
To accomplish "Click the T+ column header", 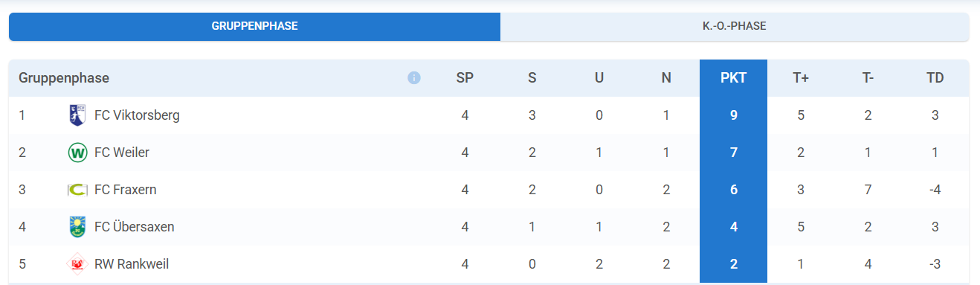I will coord(801,78).
